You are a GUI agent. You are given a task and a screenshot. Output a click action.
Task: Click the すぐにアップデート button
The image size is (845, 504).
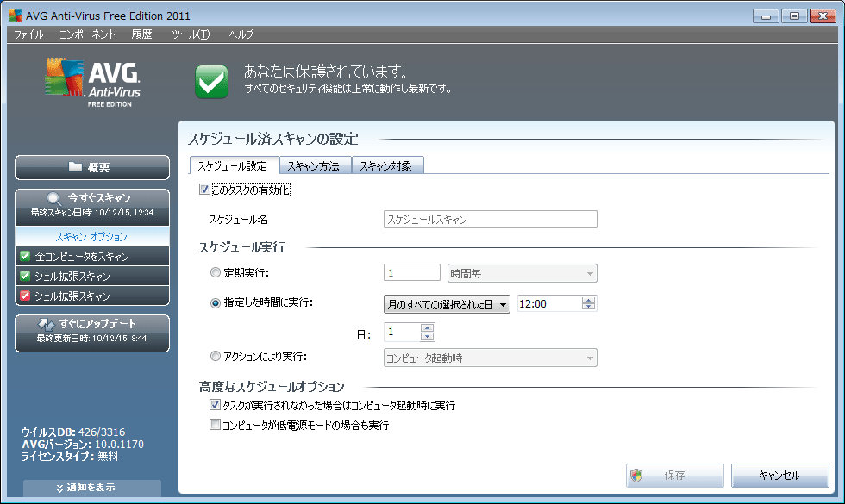pos(92,333)
